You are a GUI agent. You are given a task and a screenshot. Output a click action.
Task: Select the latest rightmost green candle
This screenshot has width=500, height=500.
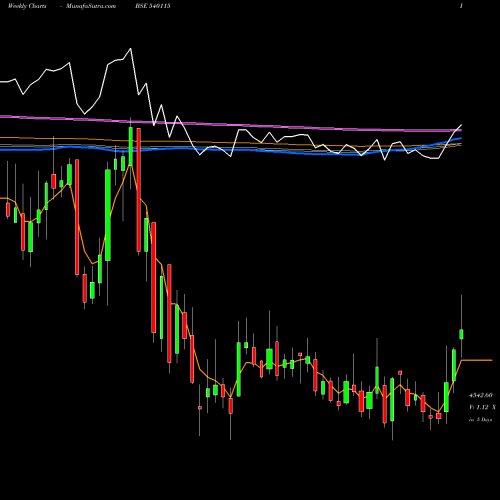pyautogui.click(x=462, y=334)
